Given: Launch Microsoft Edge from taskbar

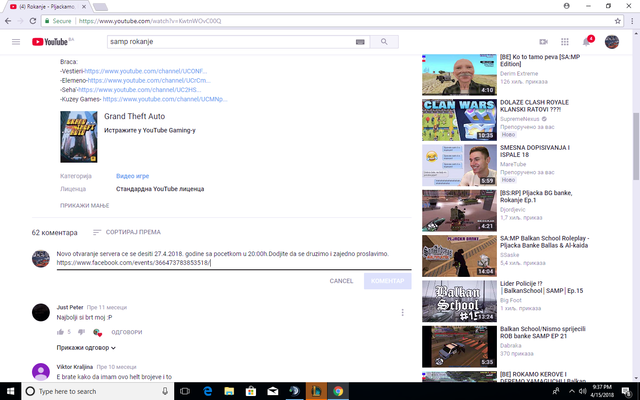Looking at the screenshot, I should [208, 391].
